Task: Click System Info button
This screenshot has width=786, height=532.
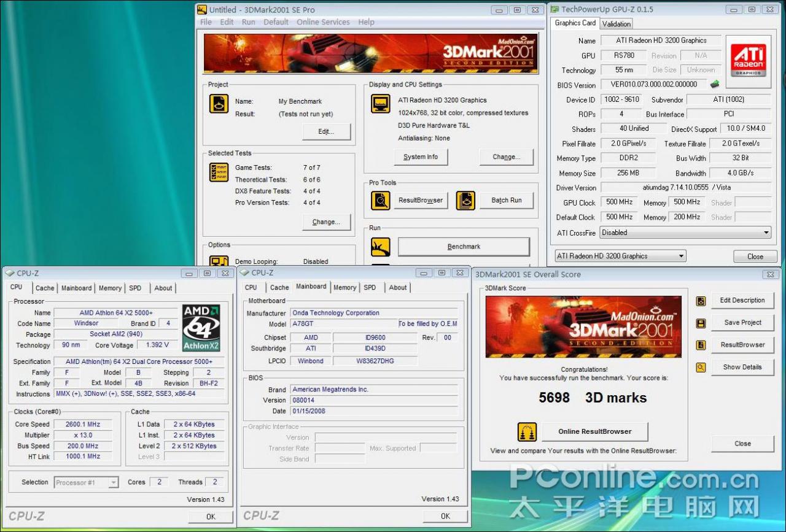Action: pyautogui.click(x=421, y=157)
